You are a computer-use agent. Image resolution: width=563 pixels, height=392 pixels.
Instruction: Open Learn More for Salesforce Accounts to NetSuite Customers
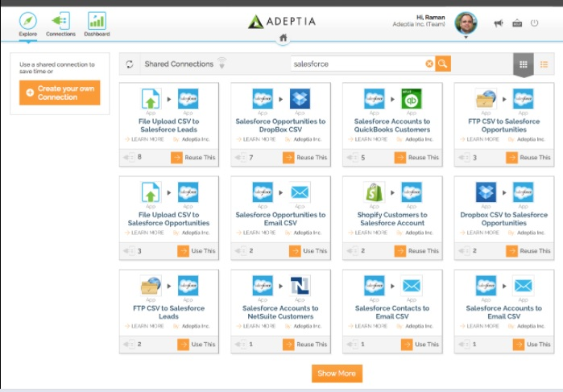256,325
